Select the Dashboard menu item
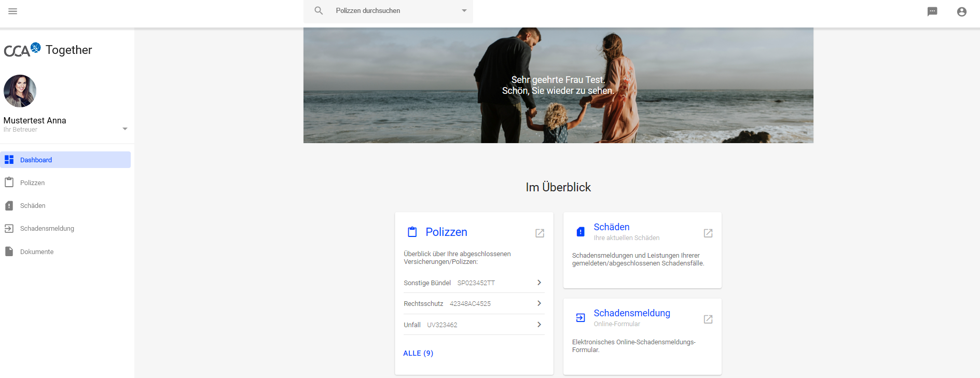The image size is (980, 378). point(65,160)
